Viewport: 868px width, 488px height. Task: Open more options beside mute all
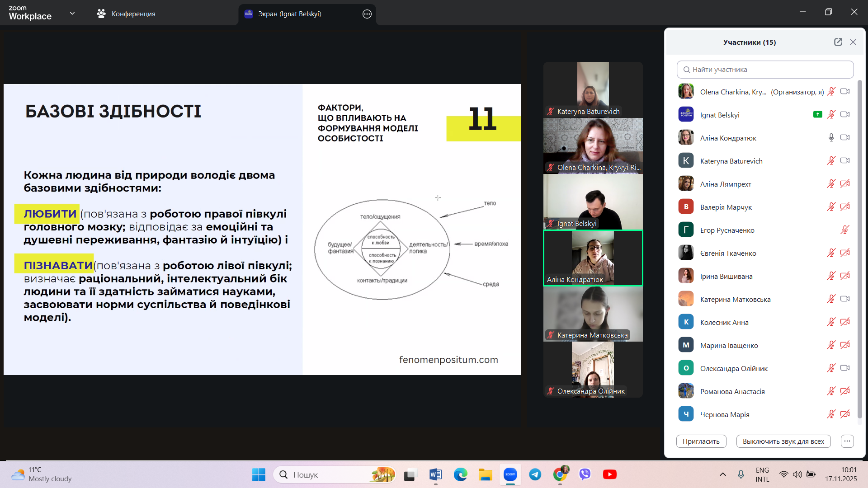[847, 441]
